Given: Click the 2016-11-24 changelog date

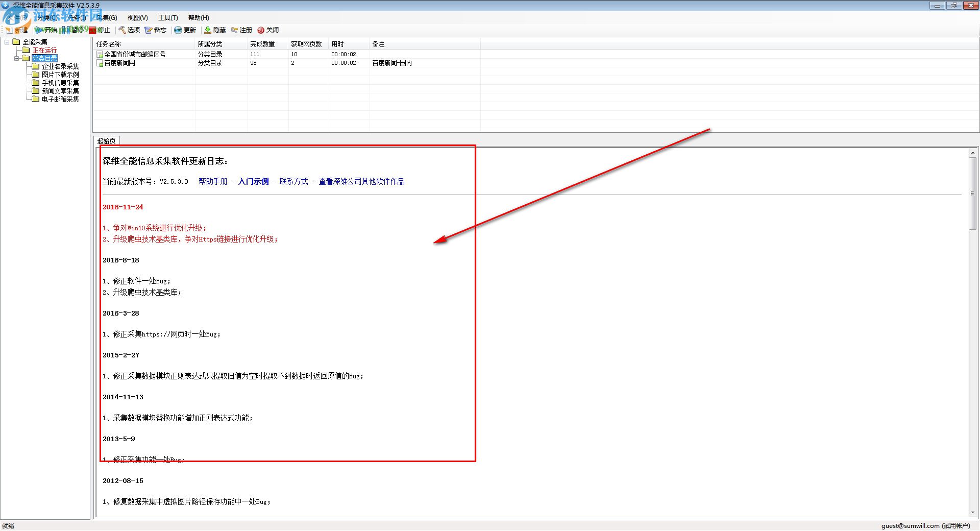Looking at the screenshot, I should (123, 207).
